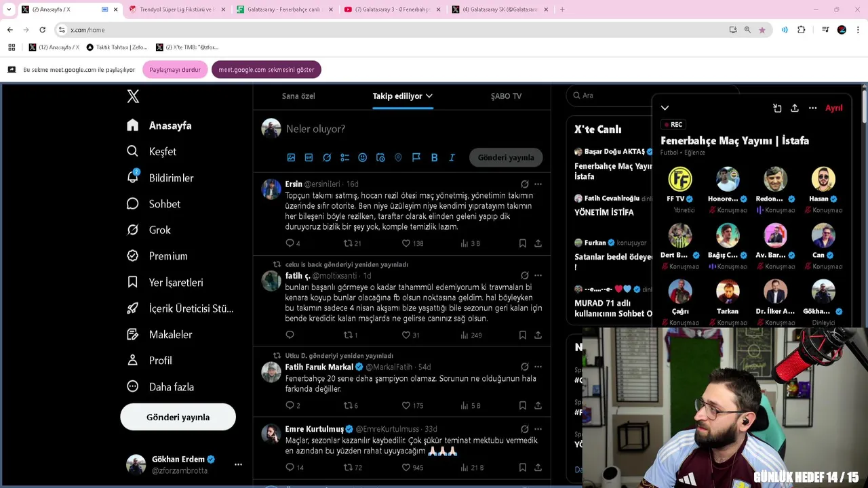Image resolution: width=868 pixels, height=488 pixels.
Task: Open more options on fatih ç. post
Action: pyautogui.click(x=538, y=276)
